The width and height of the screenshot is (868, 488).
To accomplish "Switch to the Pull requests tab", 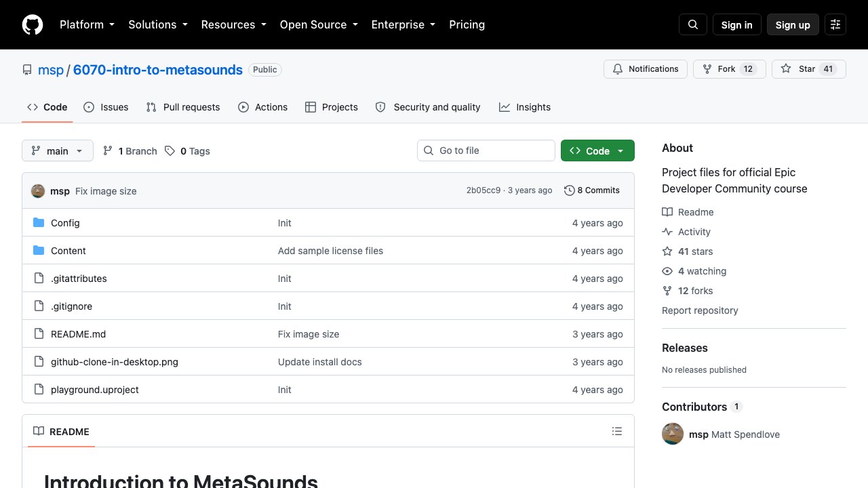I will tap(183, 107).
